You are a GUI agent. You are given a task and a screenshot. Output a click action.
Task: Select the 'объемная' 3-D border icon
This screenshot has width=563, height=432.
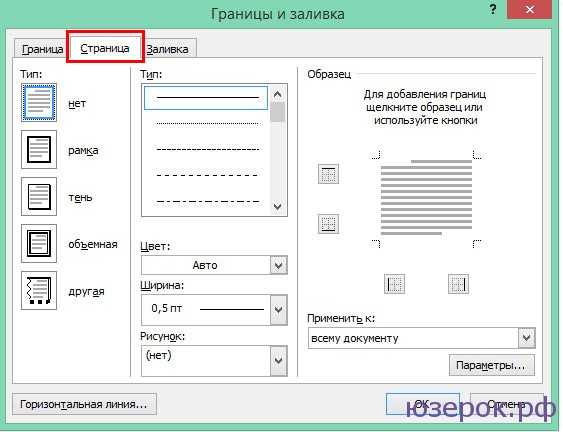tap(39, 243)
